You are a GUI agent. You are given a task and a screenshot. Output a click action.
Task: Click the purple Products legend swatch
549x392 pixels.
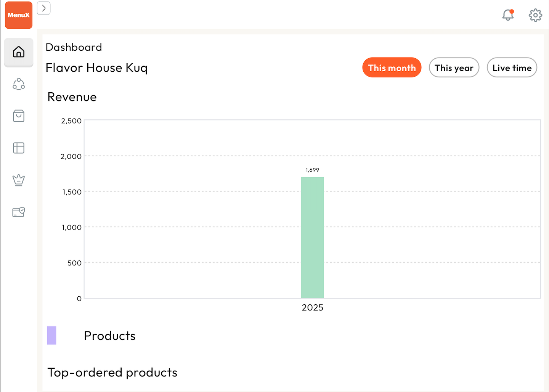tap(52, 336)
